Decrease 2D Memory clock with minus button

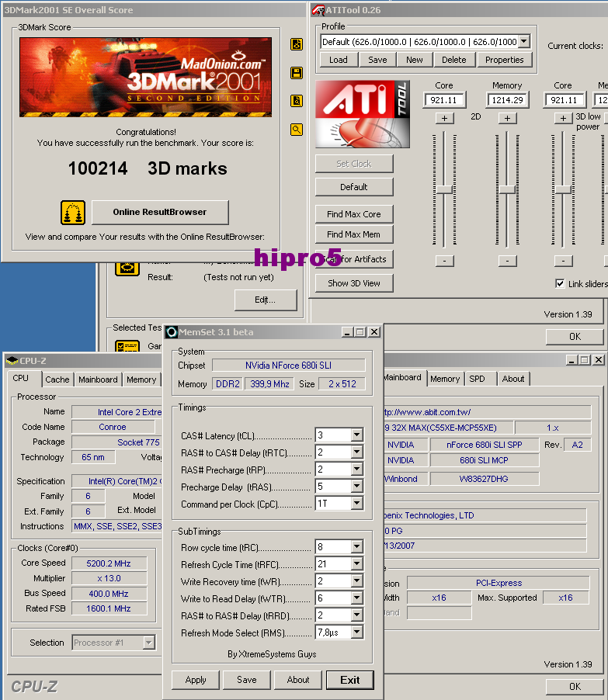pos(508,260)
